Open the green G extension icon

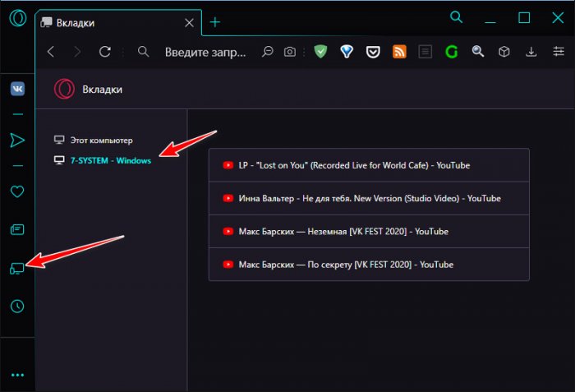[452, 52]
